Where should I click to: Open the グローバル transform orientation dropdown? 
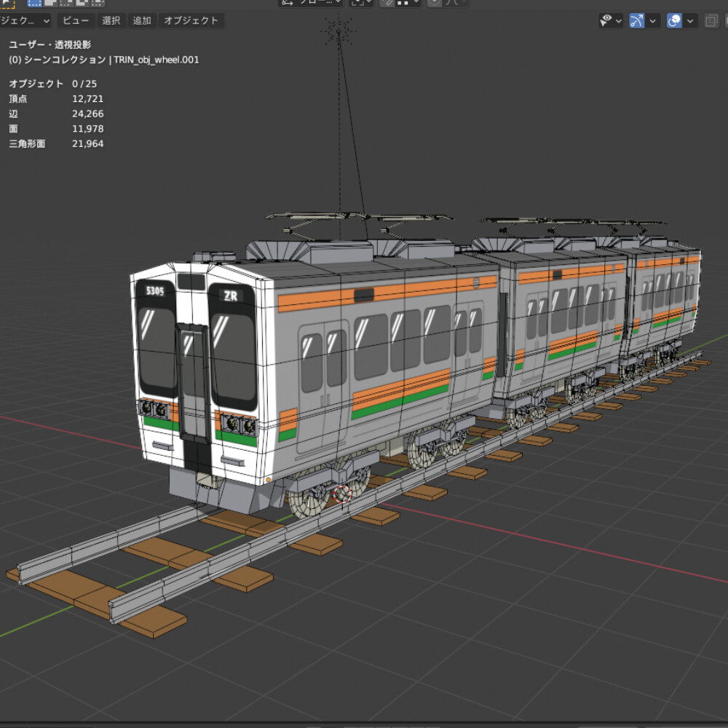click(x=317, y=4)
